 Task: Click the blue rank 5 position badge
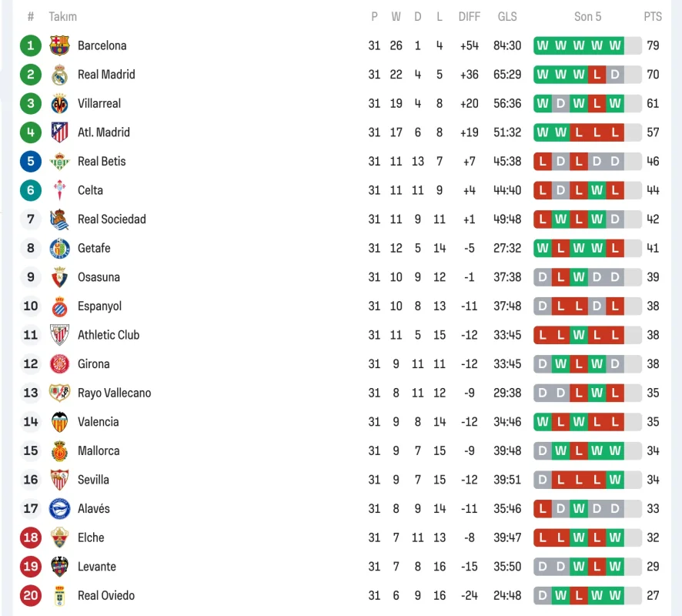coord(31,162)
